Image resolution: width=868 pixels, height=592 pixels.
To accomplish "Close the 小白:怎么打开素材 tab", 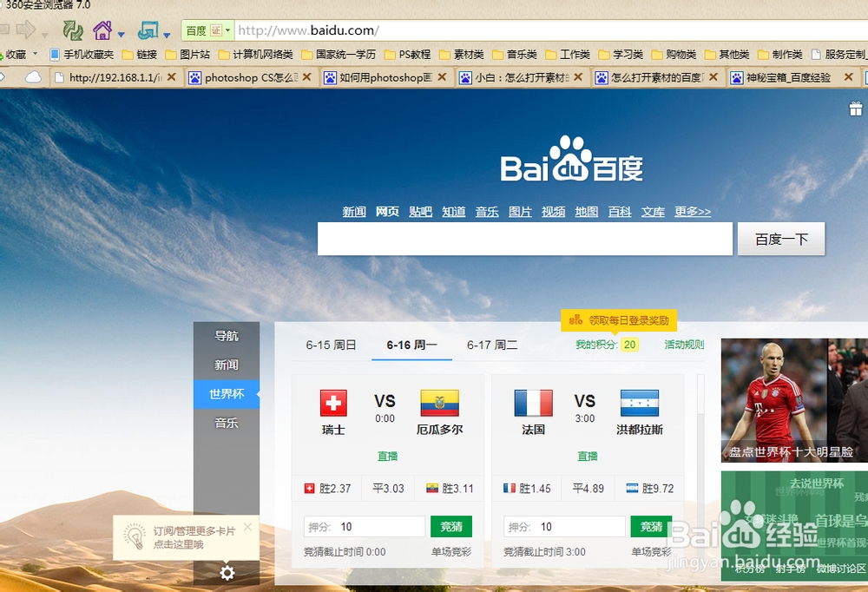I will pos(578,77).
